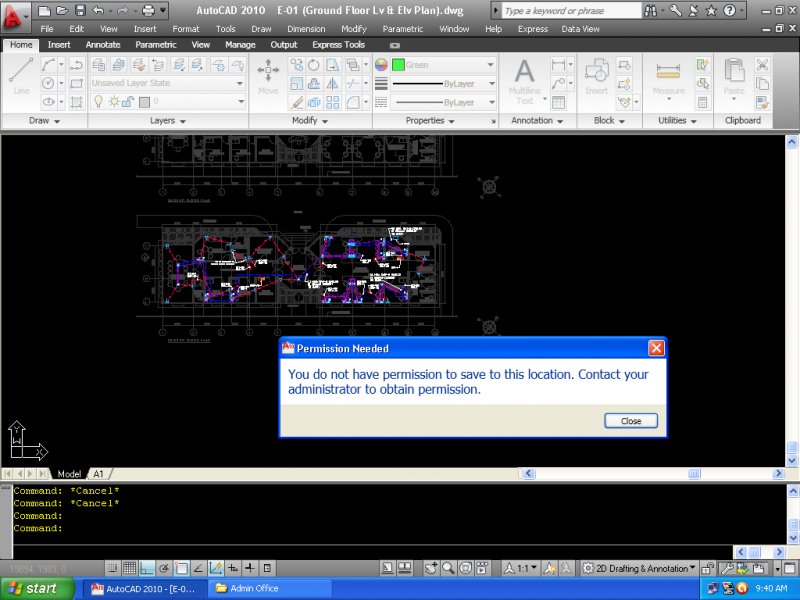
Task: Undo the last action with the undo arrow
Action: pos(98,10)
